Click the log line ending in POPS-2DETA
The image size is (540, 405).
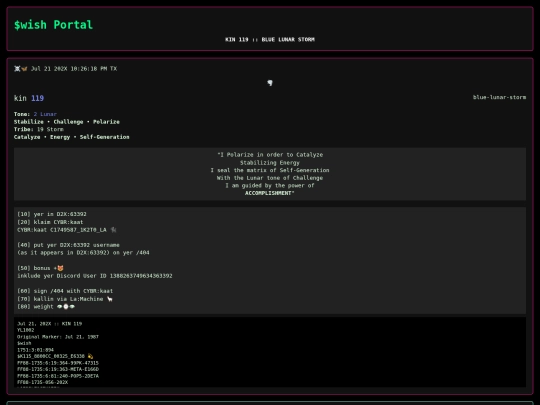click(58, 376)
